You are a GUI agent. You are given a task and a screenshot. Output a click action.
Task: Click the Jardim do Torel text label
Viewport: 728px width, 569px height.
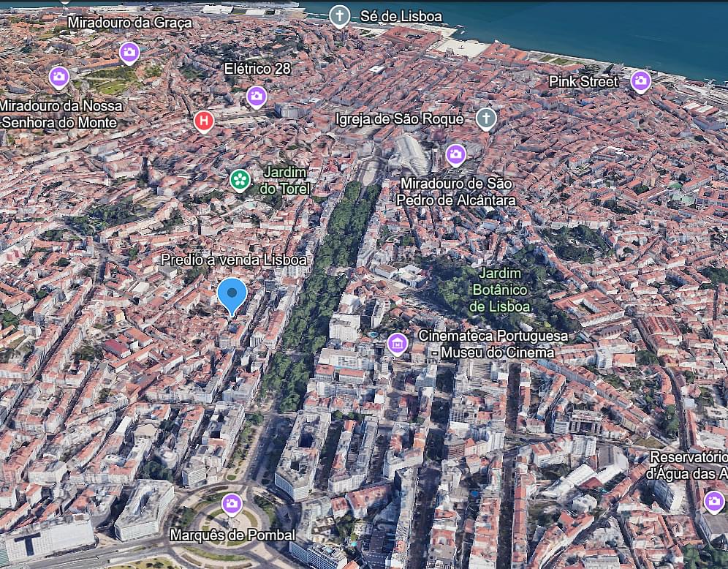pyautogui.click(x=284, y=180)
